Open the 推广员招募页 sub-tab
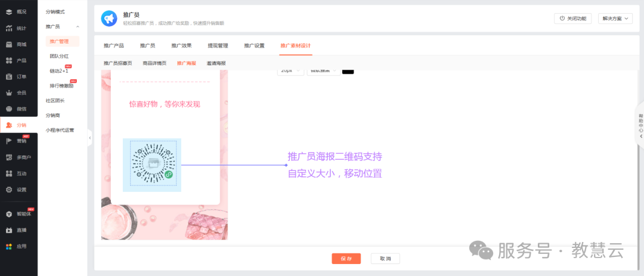The height and width of the screenshot is (276, 644). pos(118,63)
